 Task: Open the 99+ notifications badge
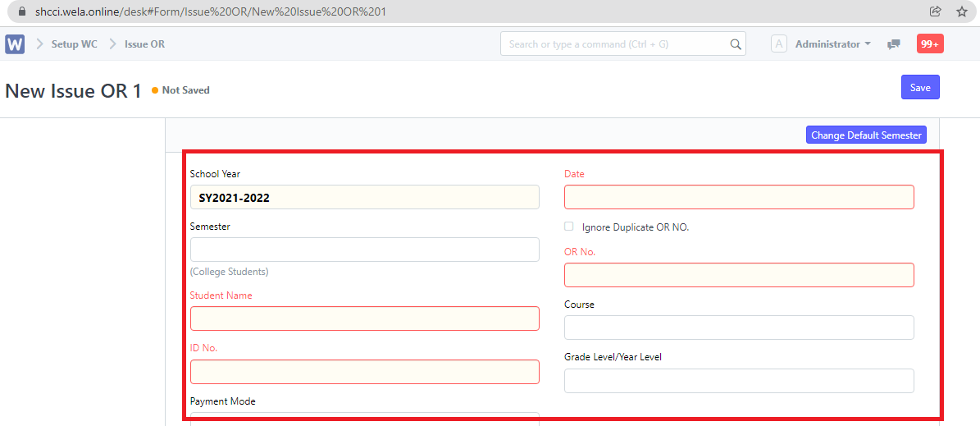tap(930, 44)
